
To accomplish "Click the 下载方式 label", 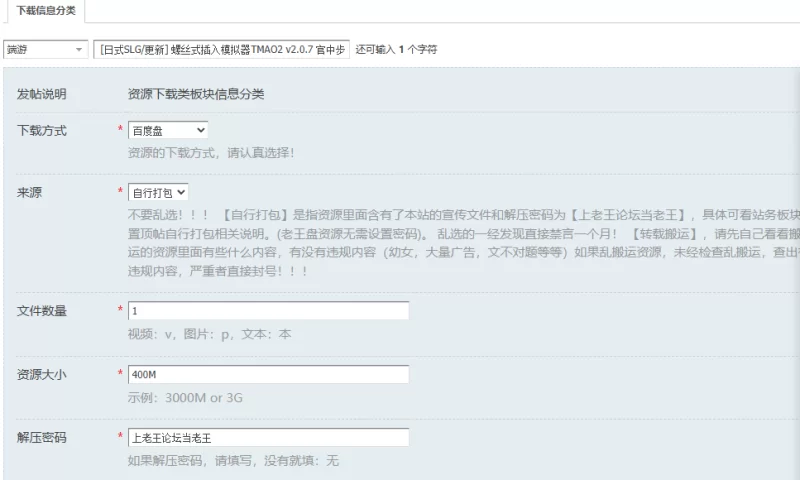I will (41, 131).
